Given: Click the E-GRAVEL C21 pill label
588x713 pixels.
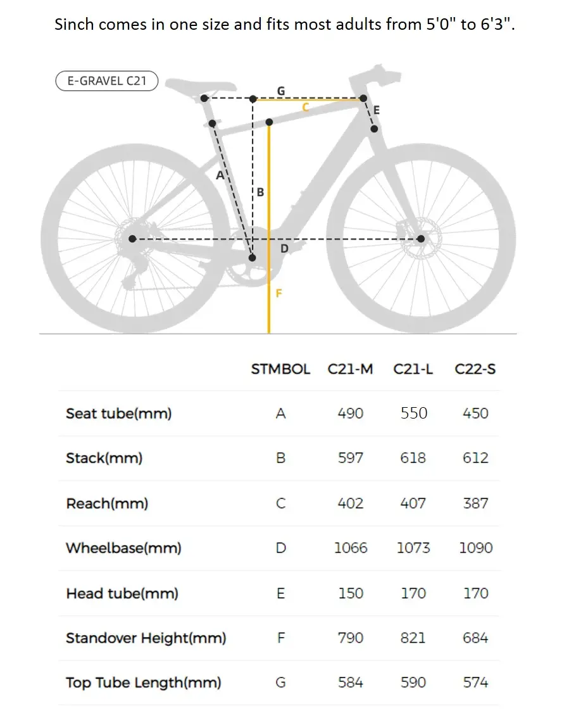Looking at the screenshot, I should point(106,81).
